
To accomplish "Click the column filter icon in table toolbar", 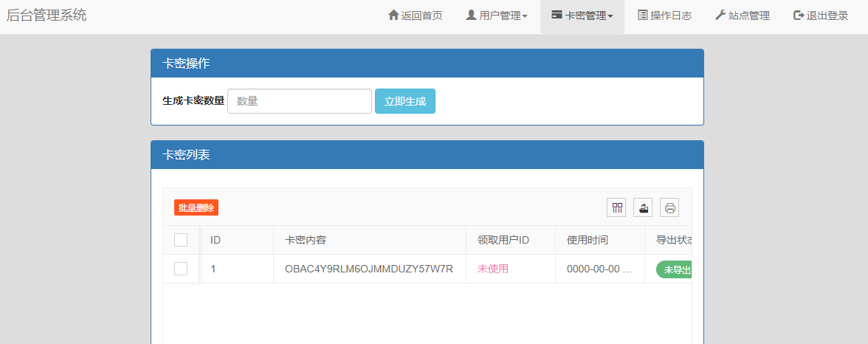I will (x=616, y=208).
